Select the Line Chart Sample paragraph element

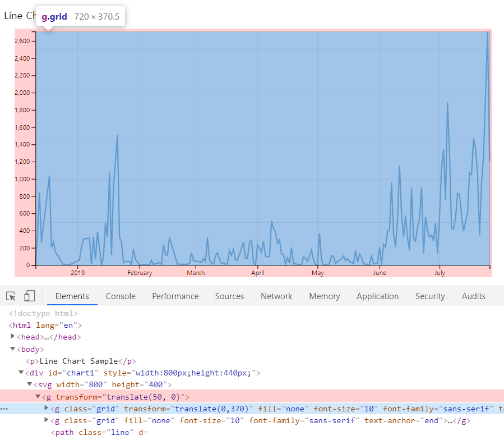click(x=81, y=361)
